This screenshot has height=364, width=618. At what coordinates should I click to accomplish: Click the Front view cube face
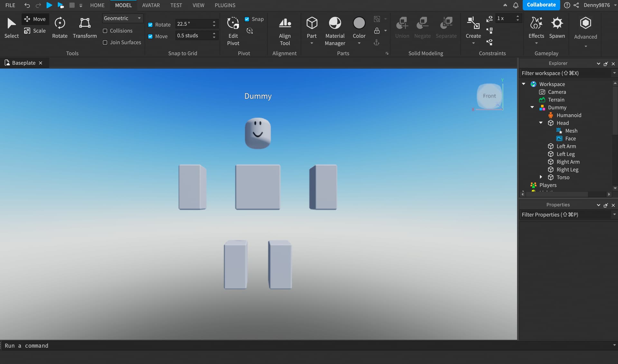coord(489,96)
